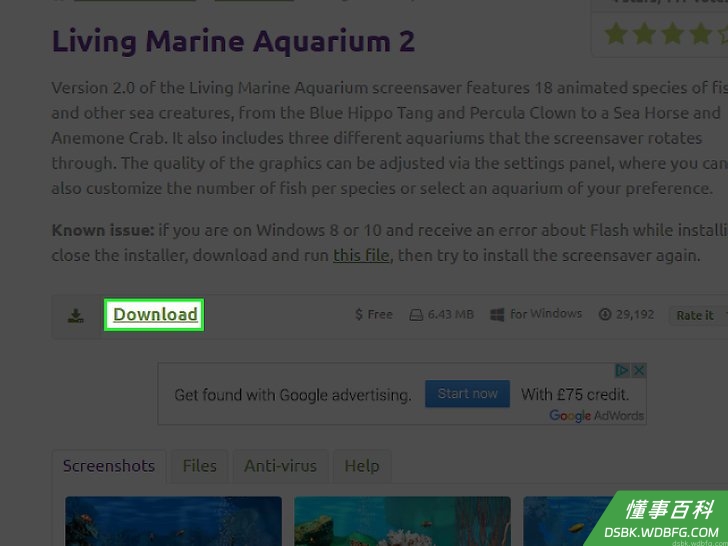Click the Google AdWords logo

(x=596, y=416)
